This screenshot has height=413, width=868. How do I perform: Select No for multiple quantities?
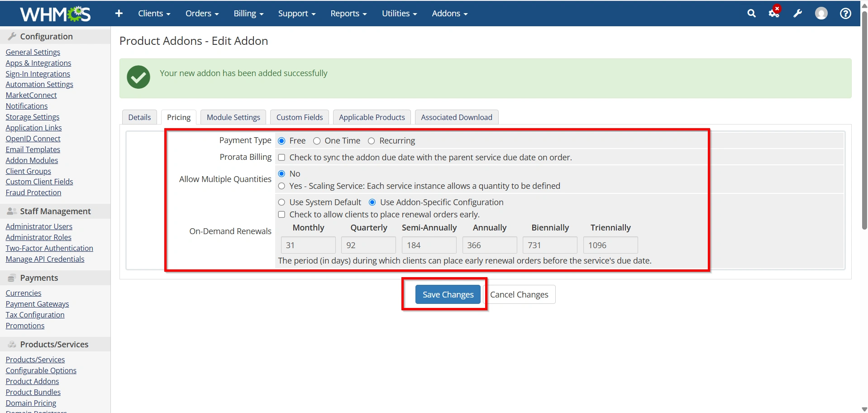pyautogui.click(x=281, y=174)
